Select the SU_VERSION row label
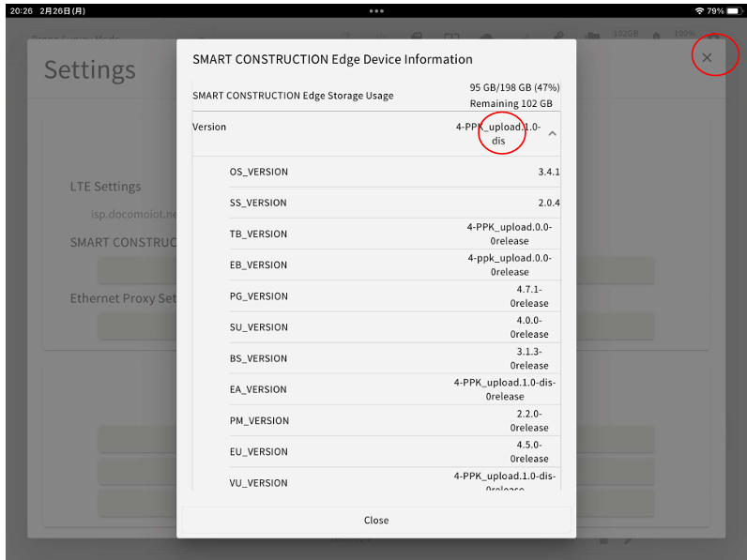This screenshot has width=747, height=560. click(259, 327)
